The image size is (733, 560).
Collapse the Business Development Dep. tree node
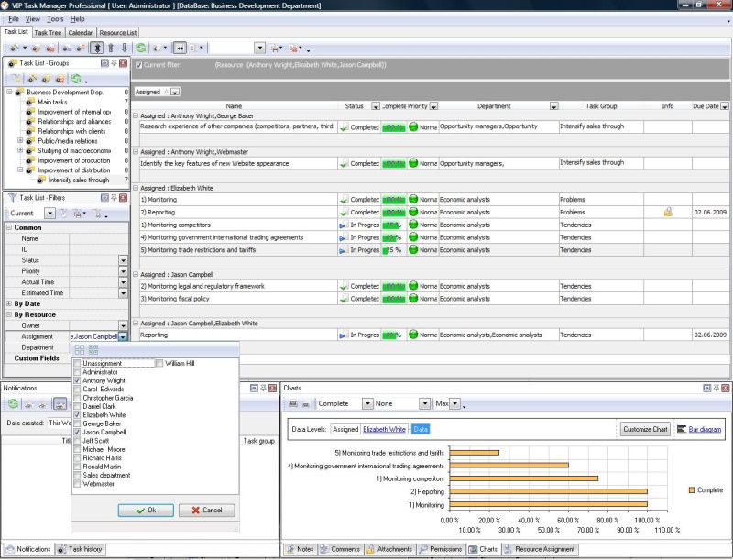tap(10, 92)
